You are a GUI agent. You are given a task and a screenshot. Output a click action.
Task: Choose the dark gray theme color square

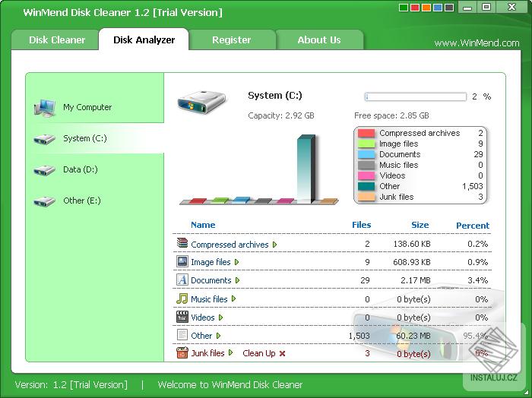click(450, 7)
